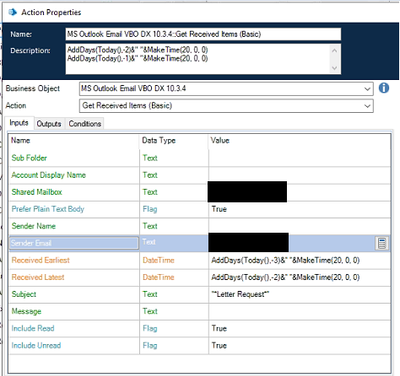Select the Shared Mailbox row name

click(37, 192)
